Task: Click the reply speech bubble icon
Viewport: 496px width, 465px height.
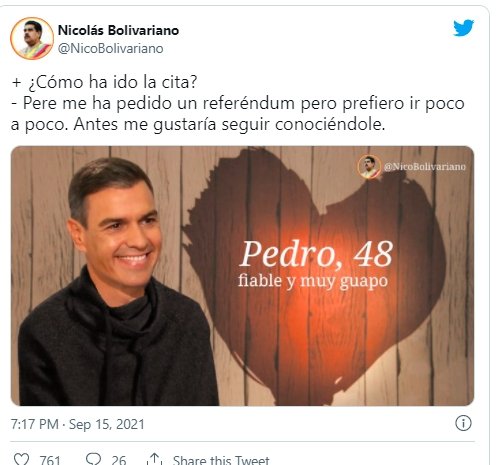Action: coord(93,459)
